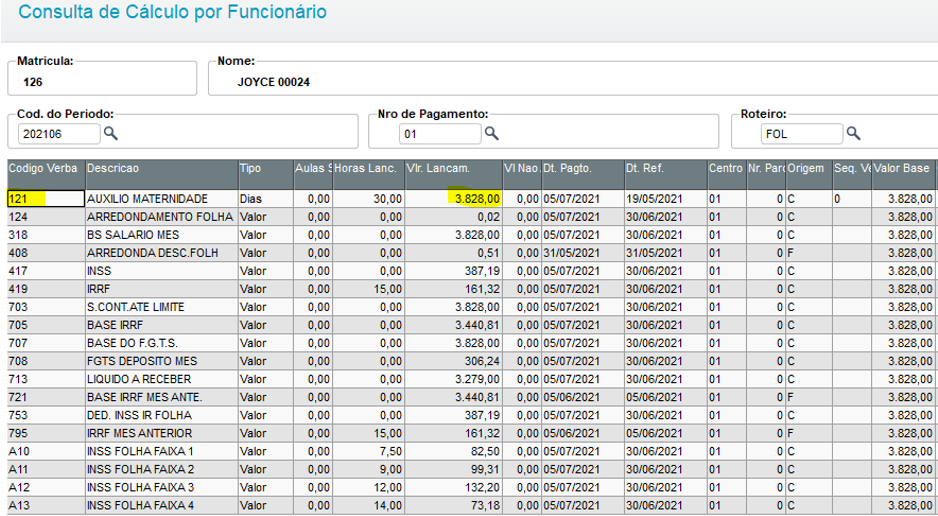Screen dimensions: 938x516
Task: Select the Nro de Pagamento field 01
Action: pyautogui.click(x=440, y=134)
